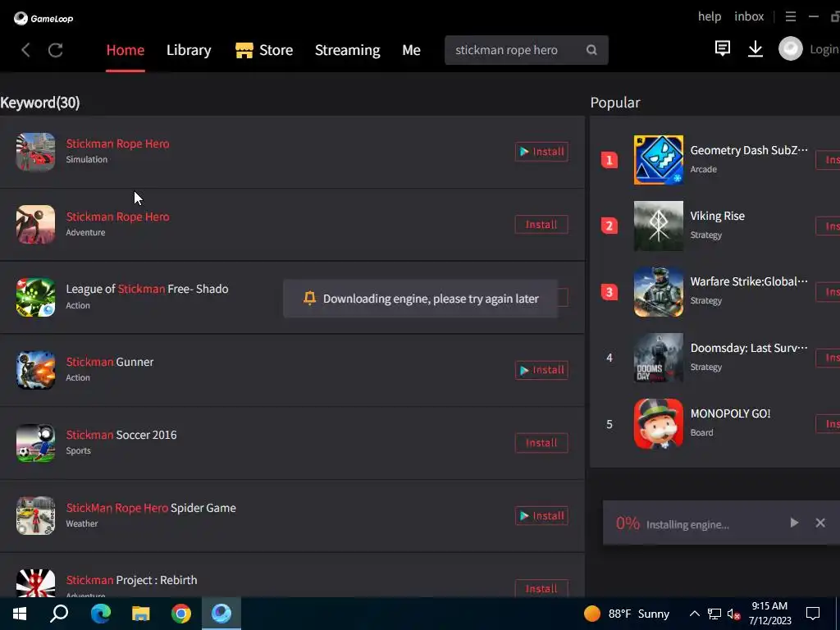Open Viking Rise title
840x630 pixels.
click(717, 216)
